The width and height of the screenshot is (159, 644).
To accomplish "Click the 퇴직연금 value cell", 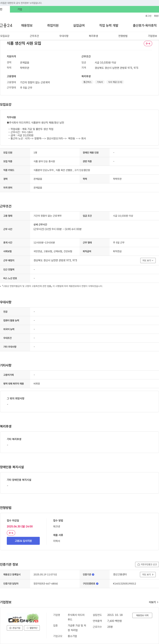I will click(x=117, y=251).
